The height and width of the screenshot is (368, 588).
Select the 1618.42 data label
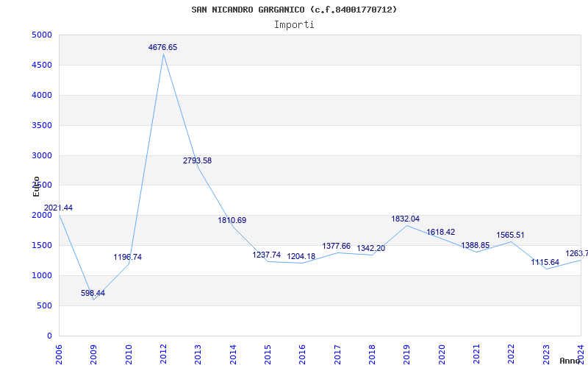[x=440, y=232]
